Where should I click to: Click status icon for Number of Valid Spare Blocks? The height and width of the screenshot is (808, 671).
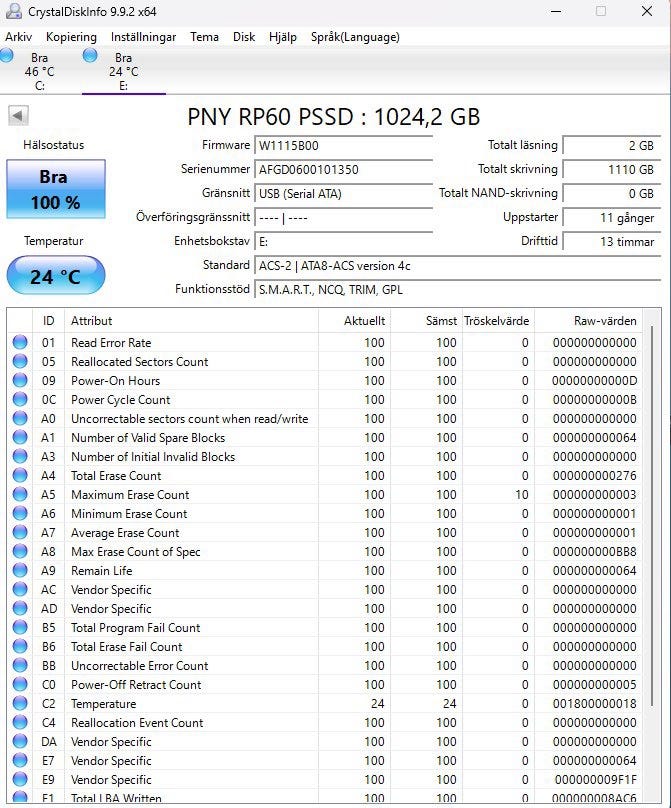(20, 437)
